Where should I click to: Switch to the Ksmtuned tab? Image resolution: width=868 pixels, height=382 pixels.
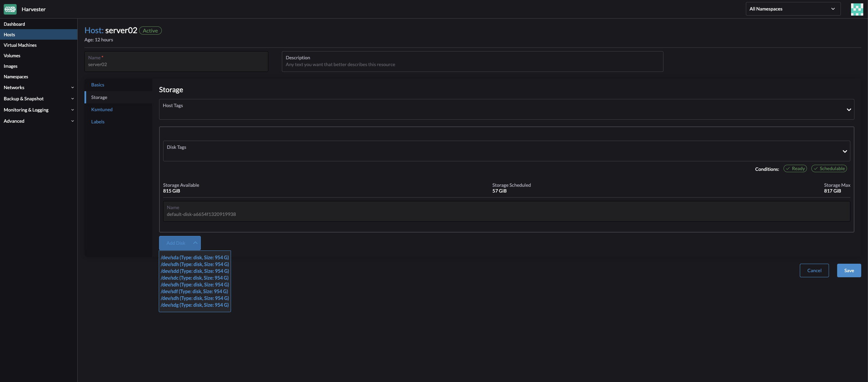(x=102, y=109)
